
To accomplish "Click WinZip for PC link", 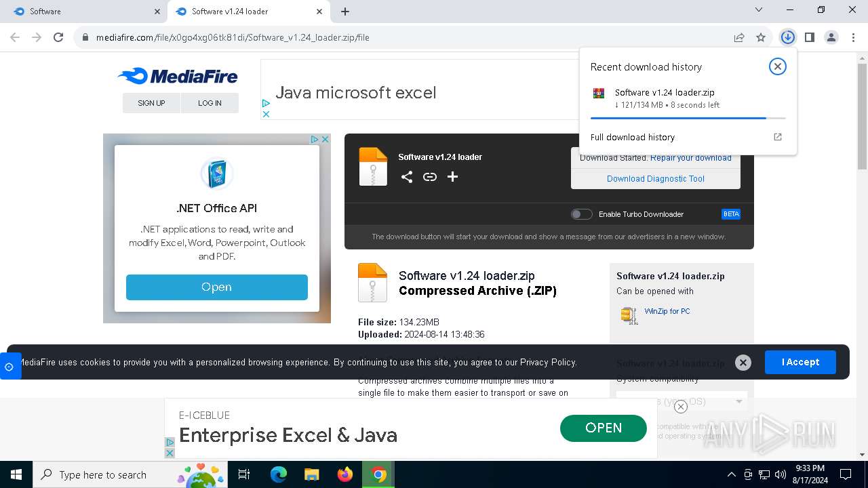I will click(x=667, y=311).
